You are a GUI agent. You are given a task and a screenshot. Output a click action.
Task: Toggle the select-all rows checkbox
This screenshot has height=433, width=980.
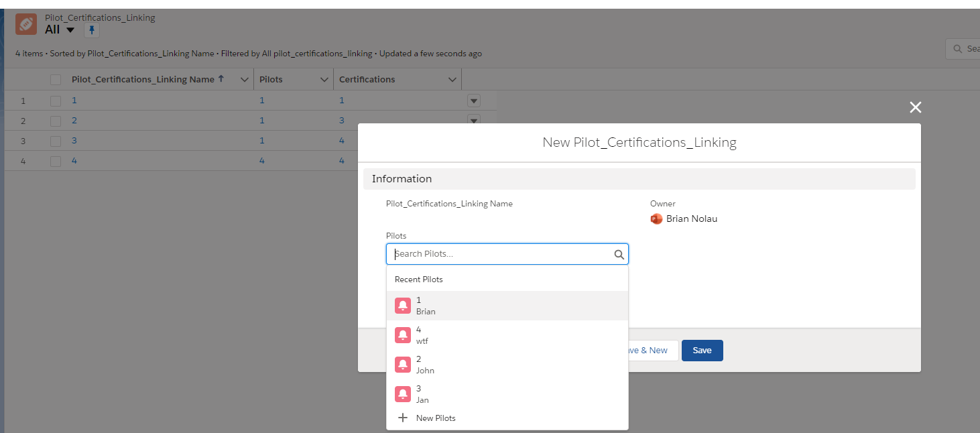click(56, 80)
